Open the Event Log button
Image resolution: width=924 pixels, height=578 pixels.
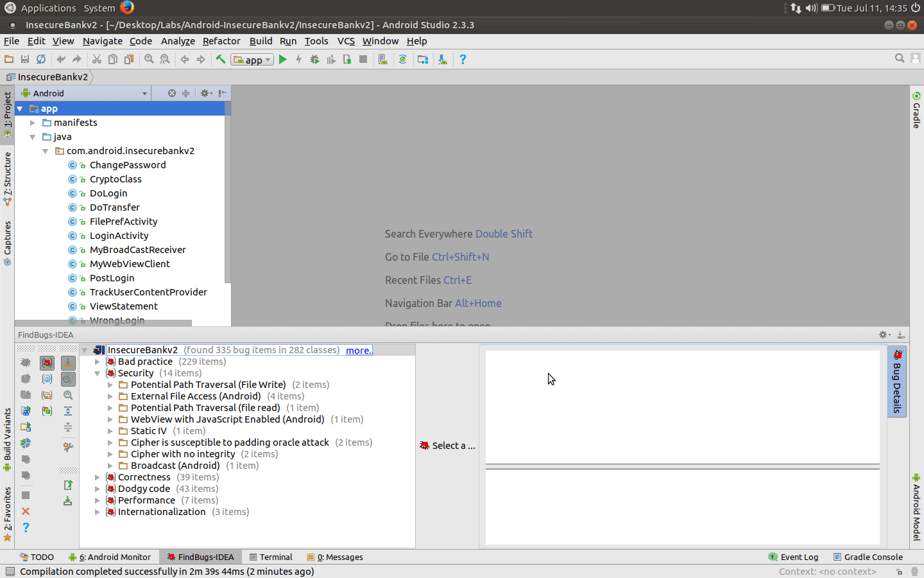pyautogui.click(x=793, y=557)
